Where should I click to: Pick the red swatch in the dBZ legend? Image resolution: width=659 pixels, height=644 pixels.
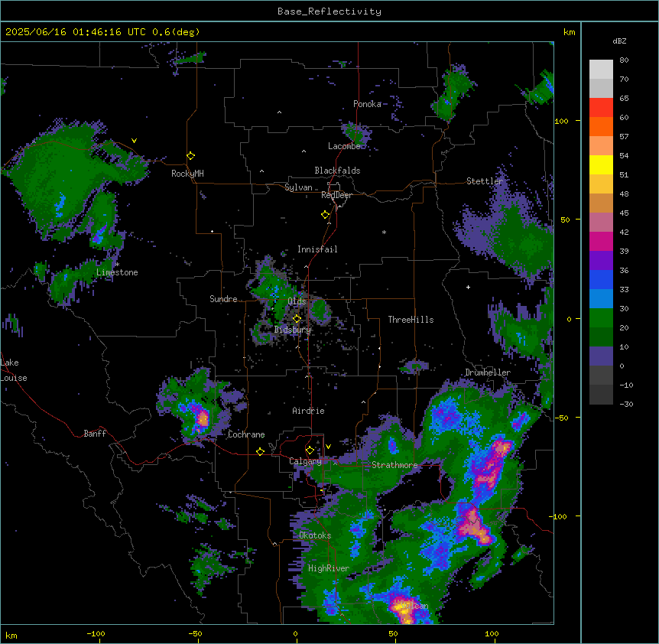[x=601, y=107]
